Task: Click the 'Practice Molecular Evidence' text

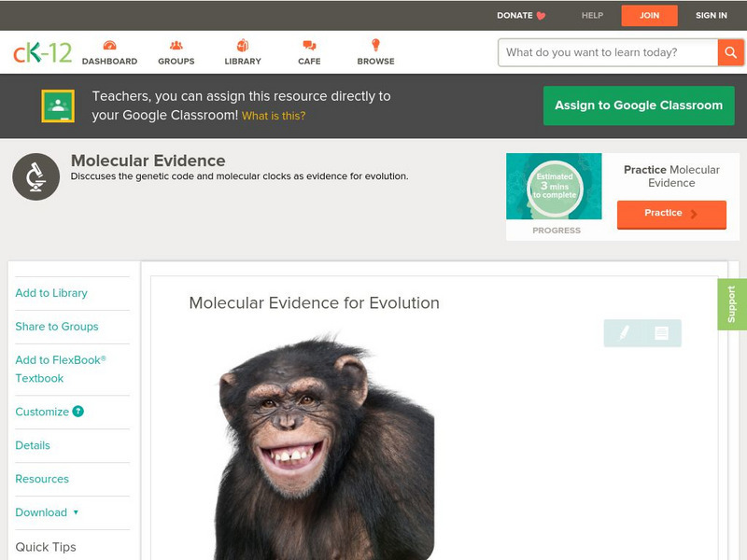Action: (671, 176)
